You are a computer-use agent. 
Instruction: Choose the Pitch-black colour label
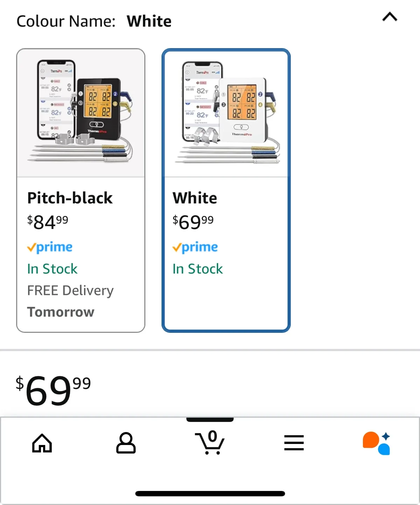pyautogui.click(x=70, y=198)
